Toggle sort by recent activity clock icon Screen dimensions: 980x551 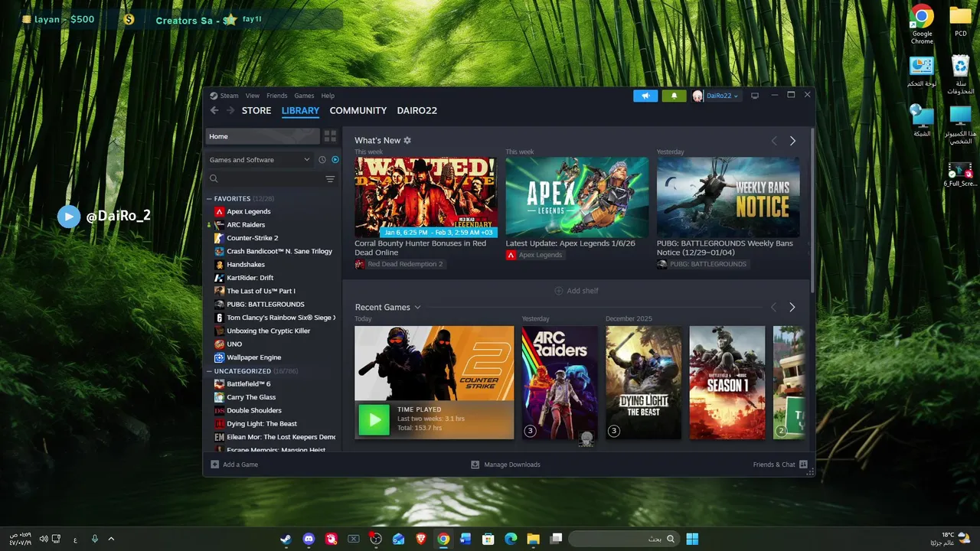pyautogui.click(x=322, y=160)
